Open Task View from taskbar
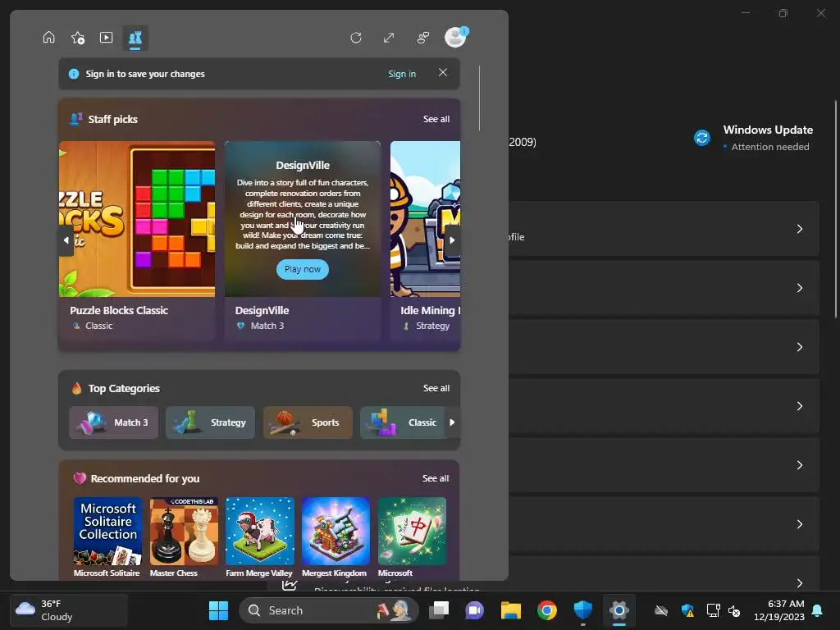This screenshot has height=630, width=840. [x=439, y=610]
